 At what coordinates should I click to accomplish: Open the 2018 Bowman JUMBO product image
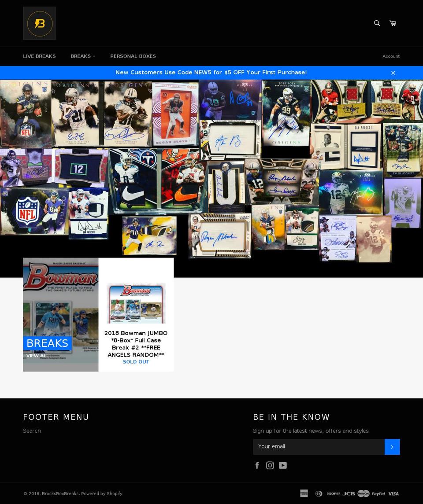click(136, 303)
